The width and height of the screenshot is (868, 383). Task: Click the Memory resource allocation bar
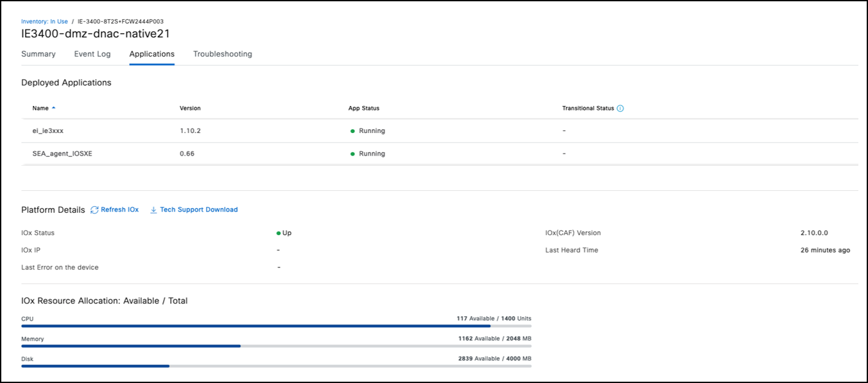coord(276,346)
